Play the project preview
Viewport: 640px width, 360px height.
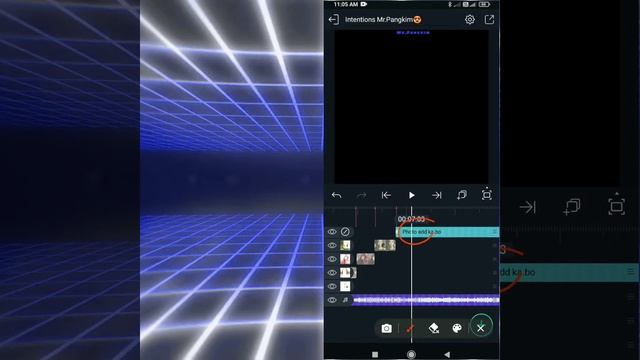coord(411,196)
